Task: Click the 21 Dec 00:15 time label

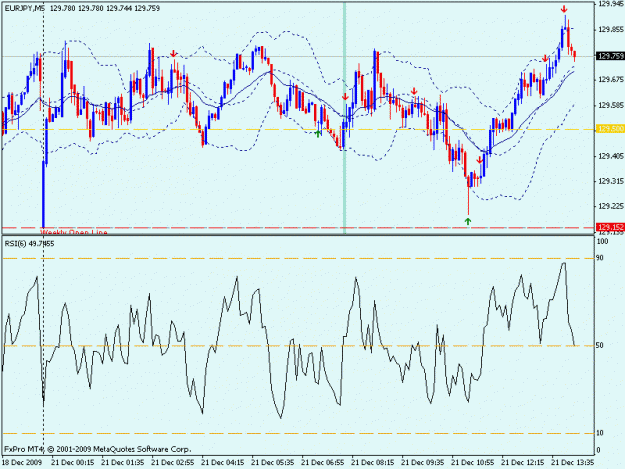Action: 72,462
